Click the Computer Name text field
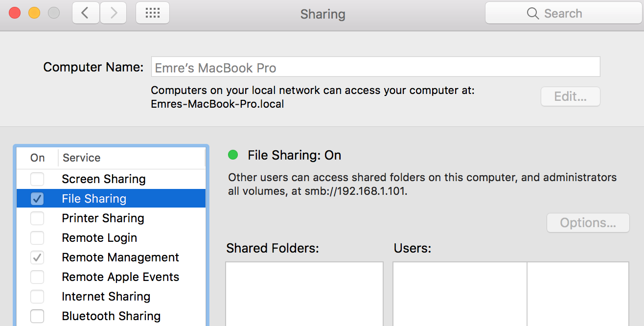This screenshot has height=326, width=644. coord(375,67)
